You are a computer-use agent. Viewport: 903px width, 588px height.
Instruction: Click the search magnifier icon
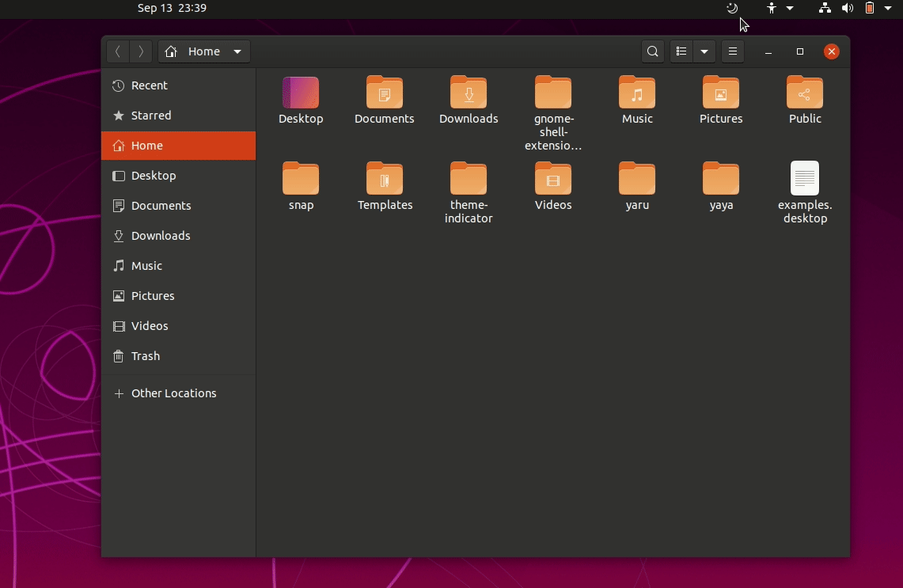pos(652,52)
